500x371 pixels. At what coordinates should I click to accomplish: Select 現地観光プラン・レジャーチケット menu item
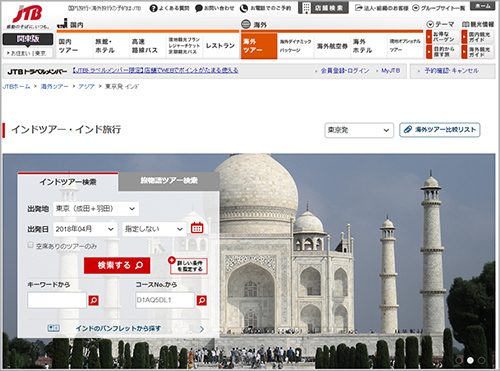184,46
